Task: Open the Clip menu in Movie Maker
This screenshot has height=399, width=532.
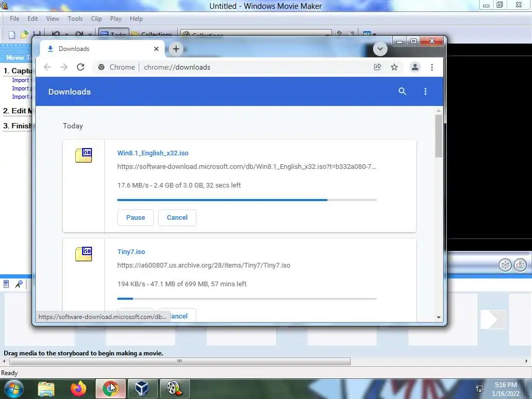Action: coord(96,19)
